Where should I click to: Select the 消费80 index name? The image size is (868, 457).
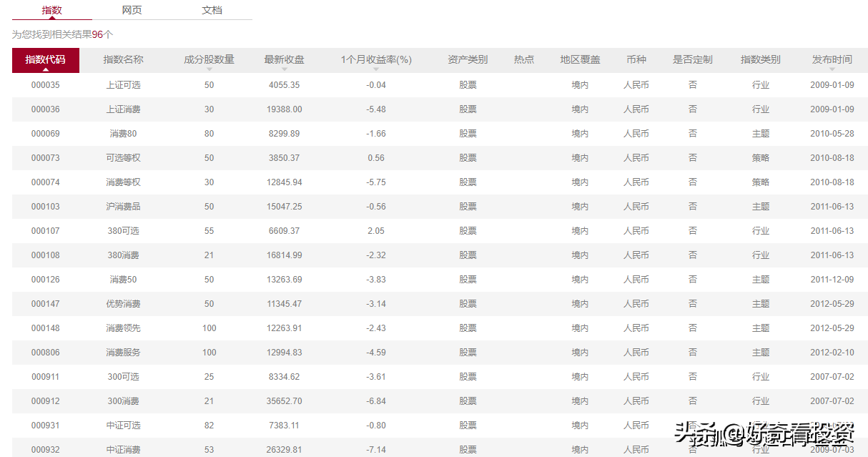pos(123,134)
